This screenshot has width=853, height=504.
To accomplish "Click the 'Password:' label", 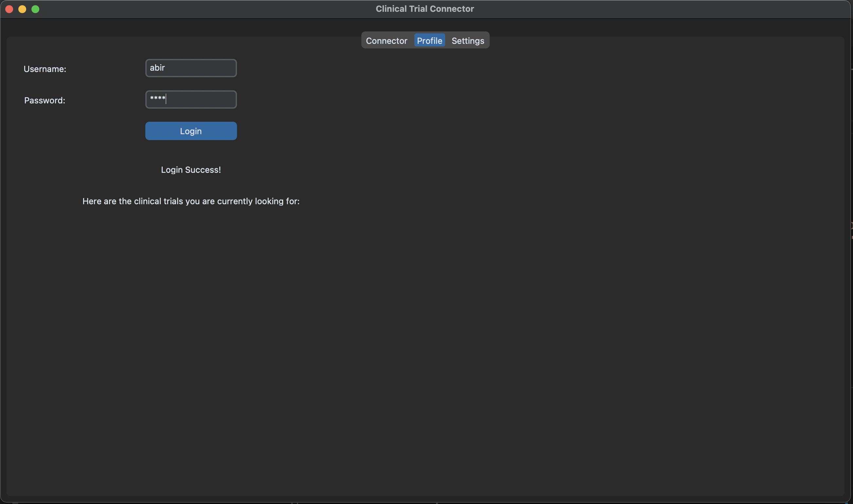I will coord(45,100).
